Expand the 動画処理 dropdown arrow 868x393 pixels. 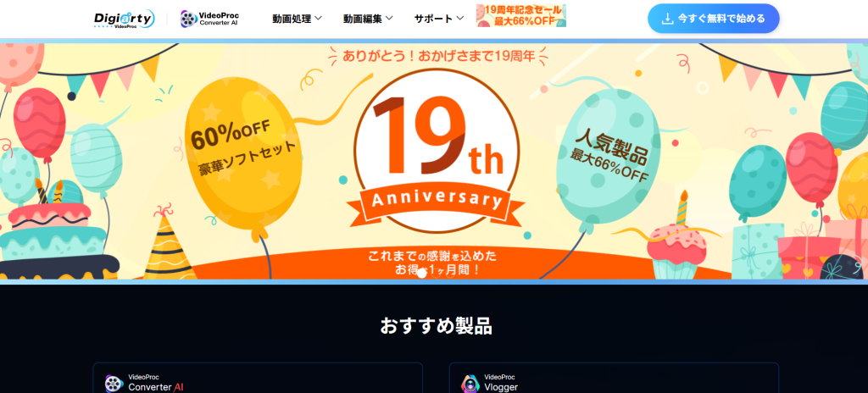point(319,19)
